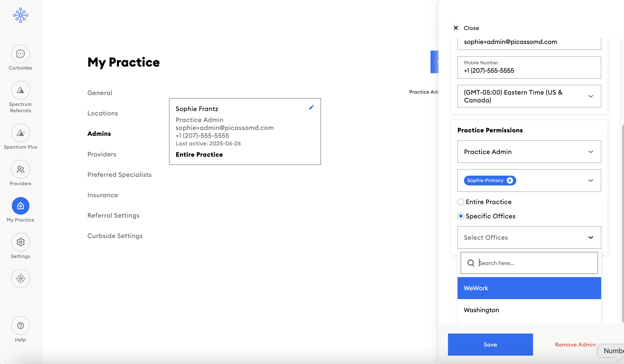Click the Help question mark icon
The height and width of the screenshot is (364, 624).
tap(21, 326)
